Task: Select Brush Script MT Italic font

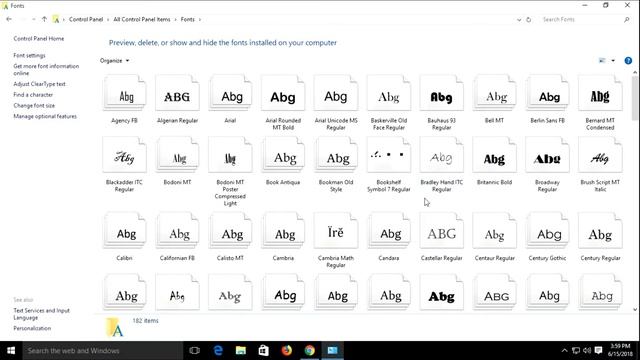Action: (x=600, y=155)
